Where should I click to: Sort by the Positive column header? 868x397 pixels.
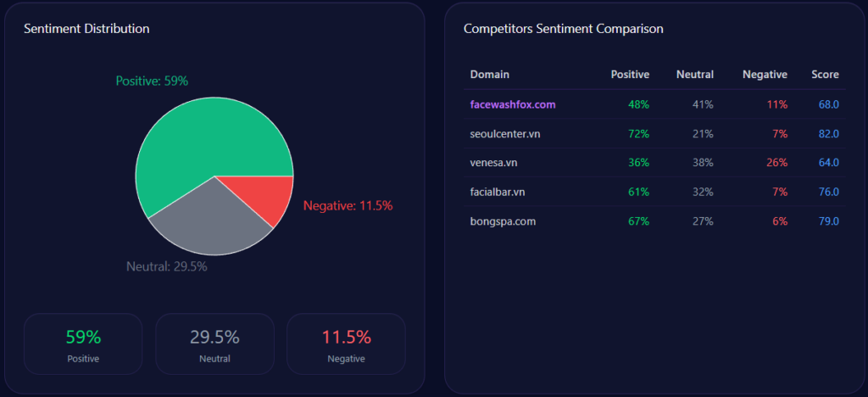point(630,75)
